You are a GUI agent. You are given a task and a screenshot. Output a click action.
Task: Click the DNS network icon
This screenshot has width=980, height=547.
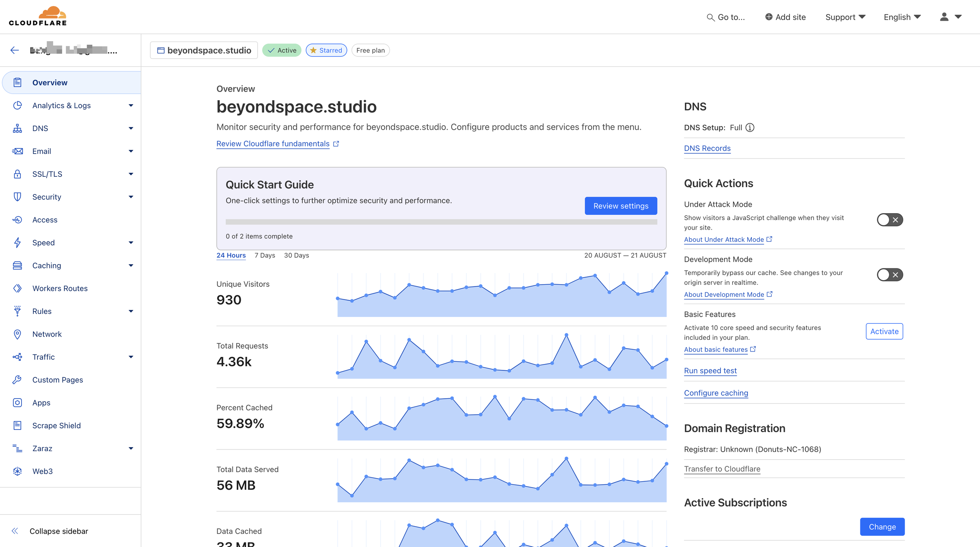coord(17,128)
